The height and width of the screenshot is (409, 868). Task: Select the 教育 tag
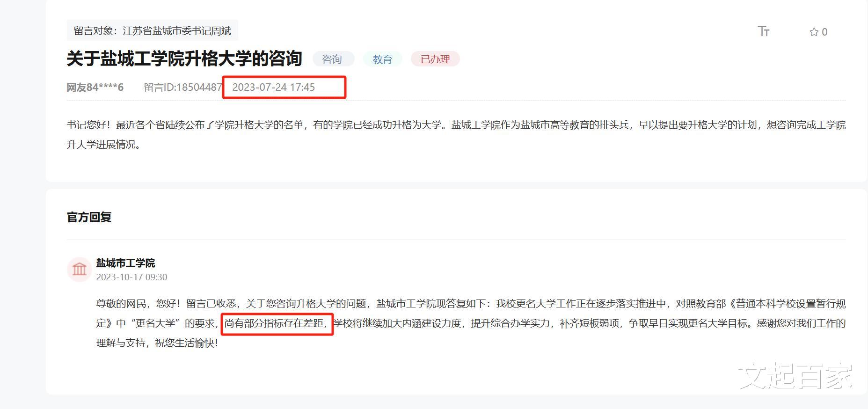coord(382,59)
